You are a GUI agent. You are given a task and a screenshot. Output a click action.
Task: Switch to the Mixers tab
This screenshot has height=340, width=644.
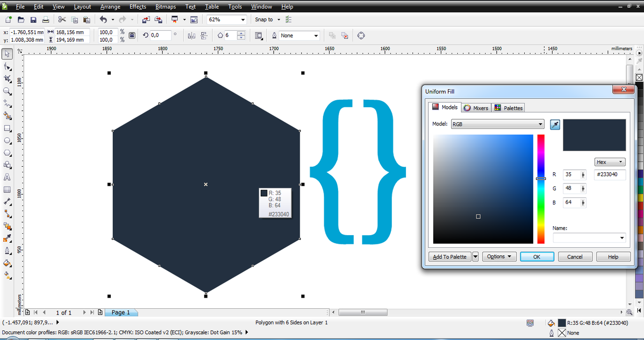tap(476, 108)
